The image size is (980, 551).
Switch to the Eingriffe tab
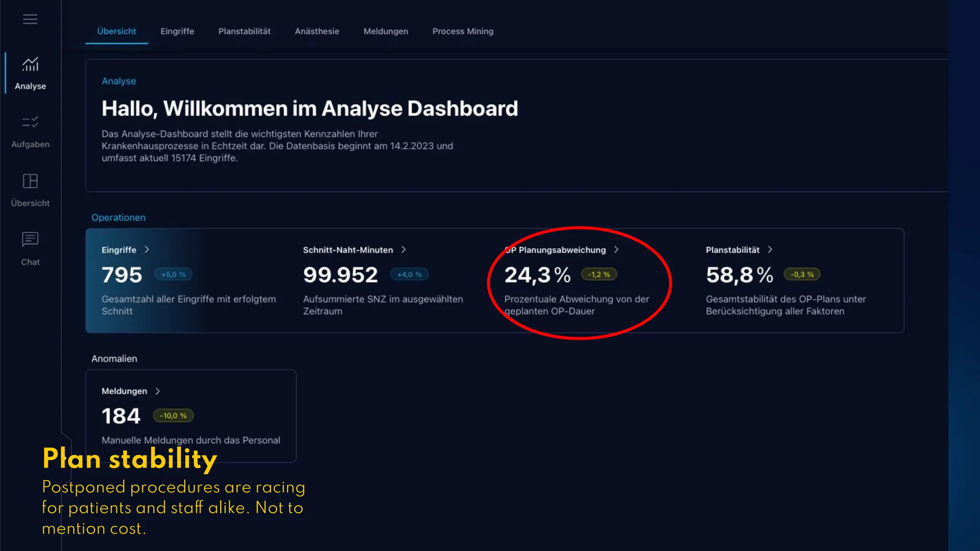(x=177, y=32)
